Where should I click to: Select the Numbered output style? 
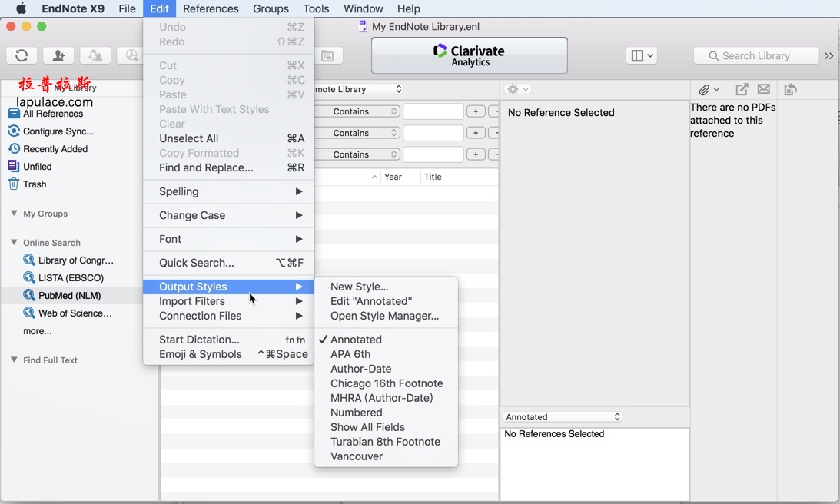click(x=387, y=413)
